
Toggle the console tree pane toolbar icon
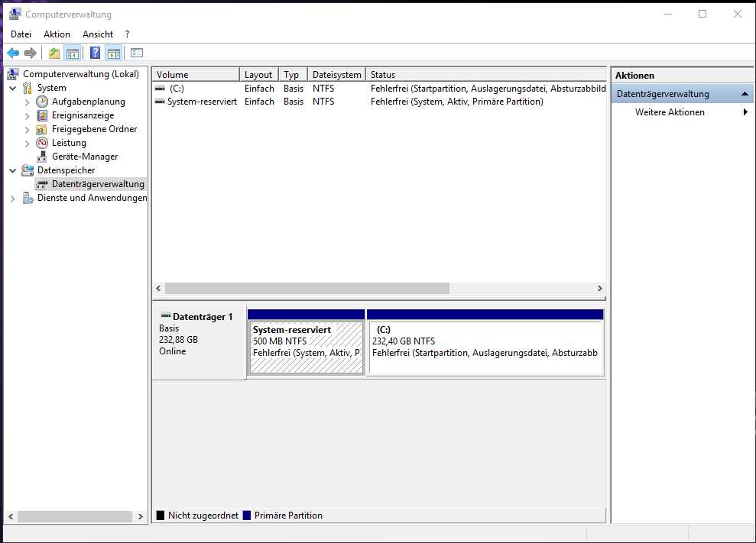tap(73, 53)
